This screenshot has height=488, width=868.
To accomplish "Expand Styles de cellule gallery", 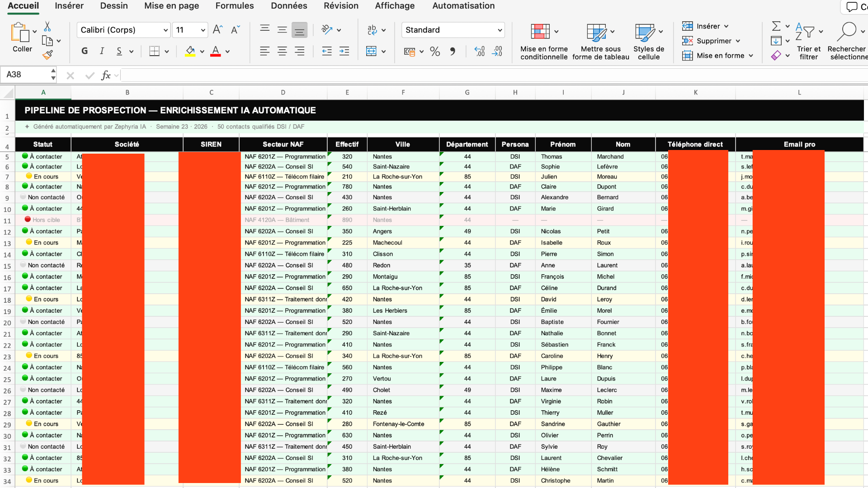I will tap(661, 32).
